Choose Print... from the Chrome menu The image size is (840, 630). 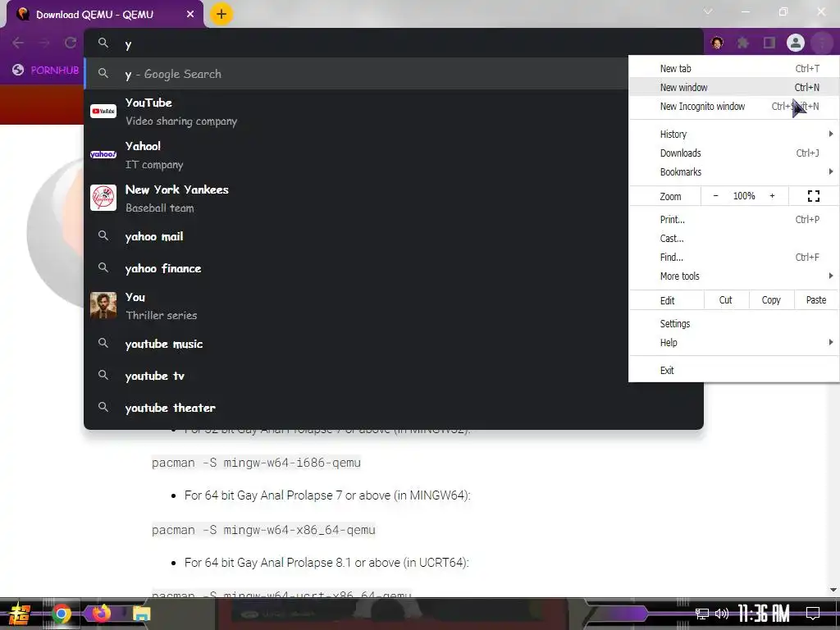point(734,220)
